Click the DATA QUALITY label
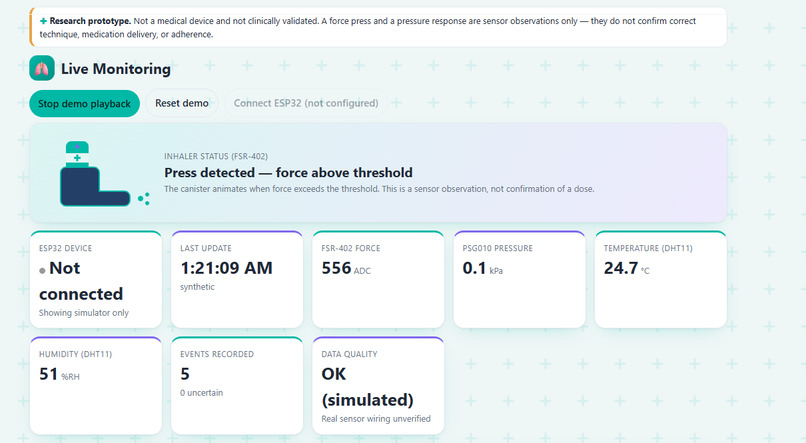Screen dimensions: 806x443 (x=349, y=354)
